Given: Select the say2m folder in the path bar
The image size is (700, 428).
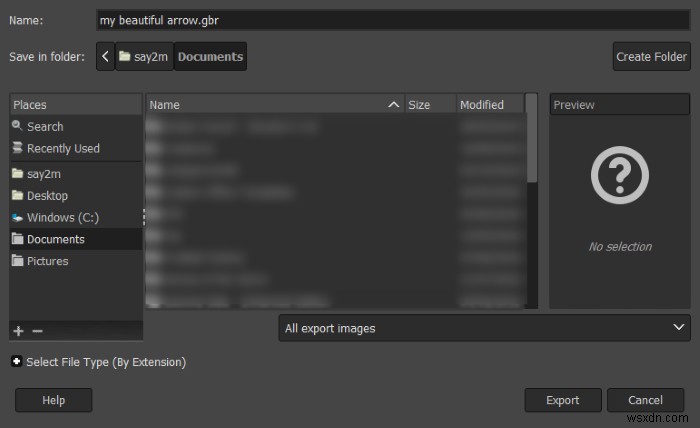Looking at the screenshot, I should [144, 57].
